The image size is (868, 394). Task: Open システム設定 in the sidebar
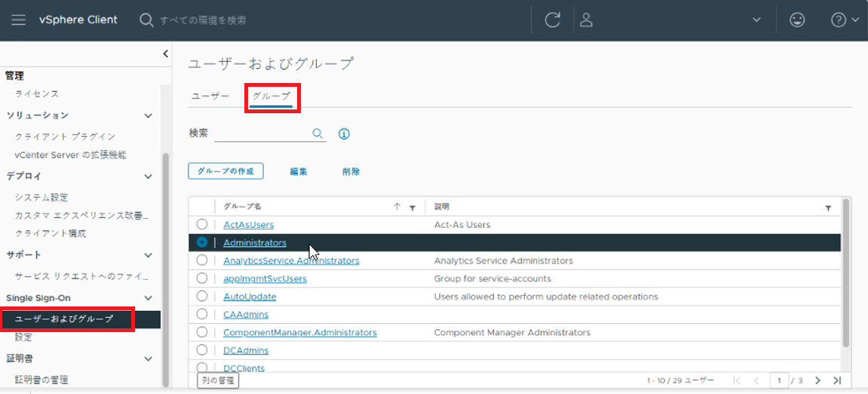(41, 197)
